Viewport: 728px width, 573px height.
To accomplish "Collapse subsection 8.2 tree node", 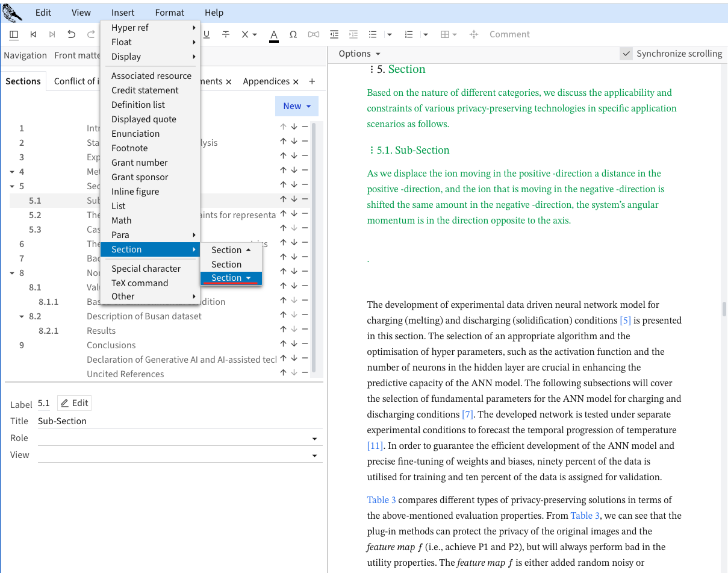I will (22, 316).
